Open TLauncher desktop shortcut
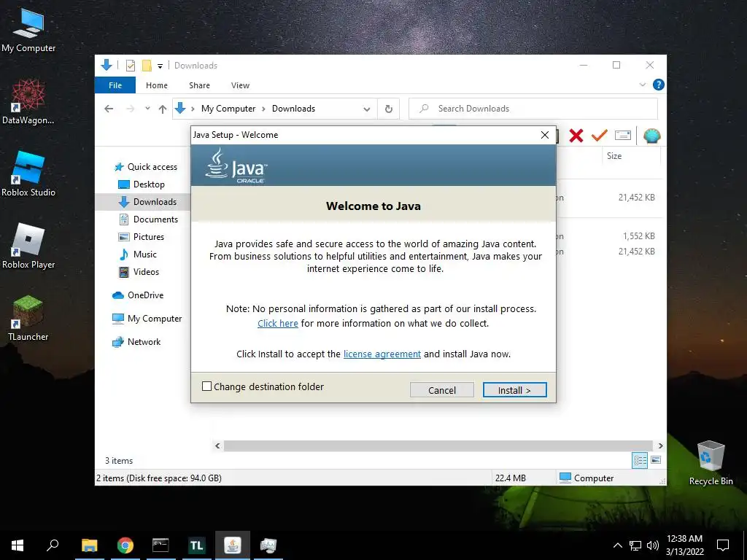Viewport: 747px width, 560px height. [x=28, y=318]
